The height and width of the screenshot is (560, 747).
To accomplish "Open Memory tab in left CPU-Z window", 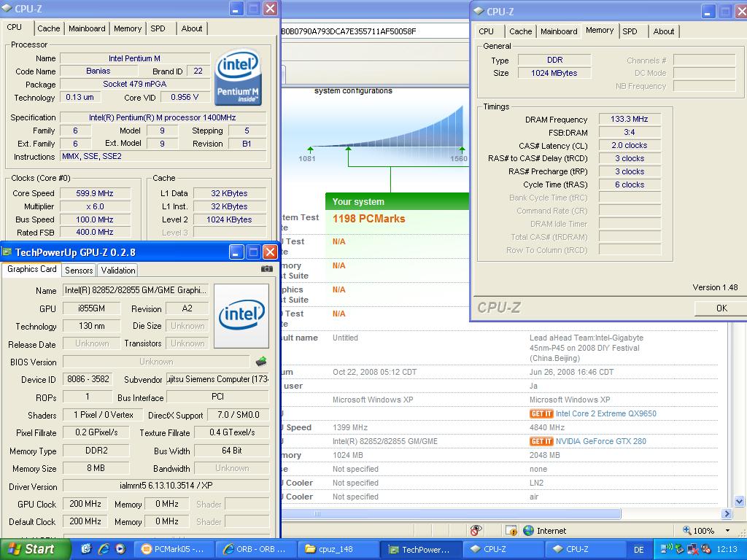I will coord(128,28).
